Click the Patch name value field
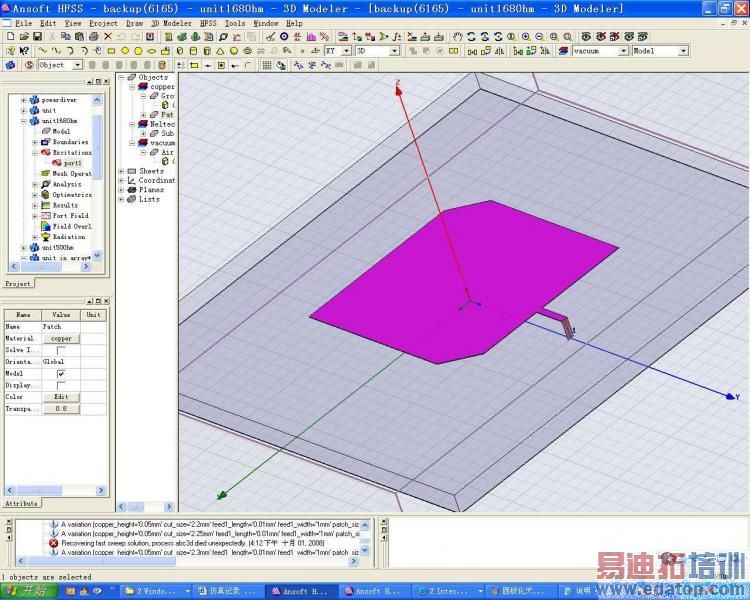 [x=60, y=327]
